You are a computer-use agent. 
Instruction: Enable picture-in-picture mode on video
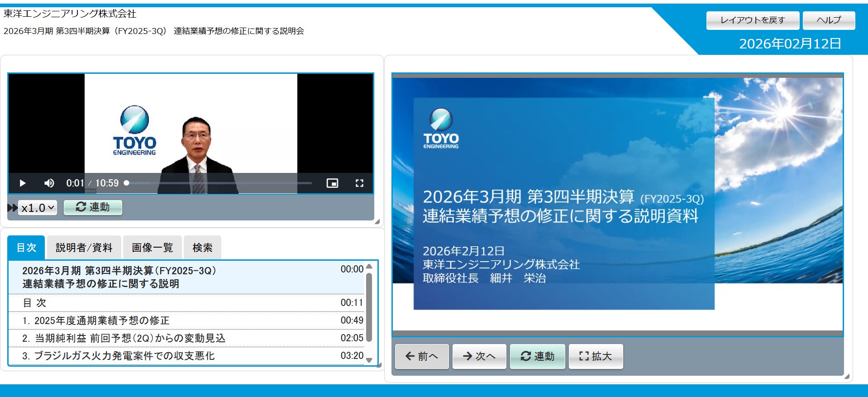click(332, 183)
